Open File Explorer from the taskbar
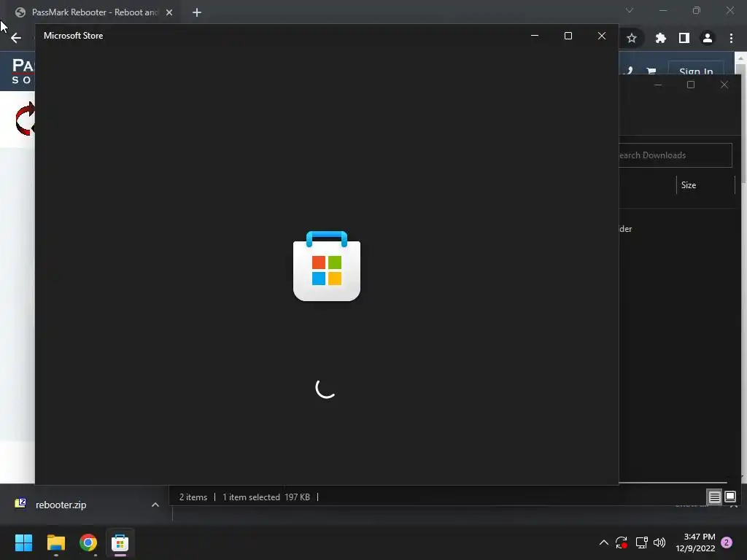747x560 pixels. click(55, 542)
